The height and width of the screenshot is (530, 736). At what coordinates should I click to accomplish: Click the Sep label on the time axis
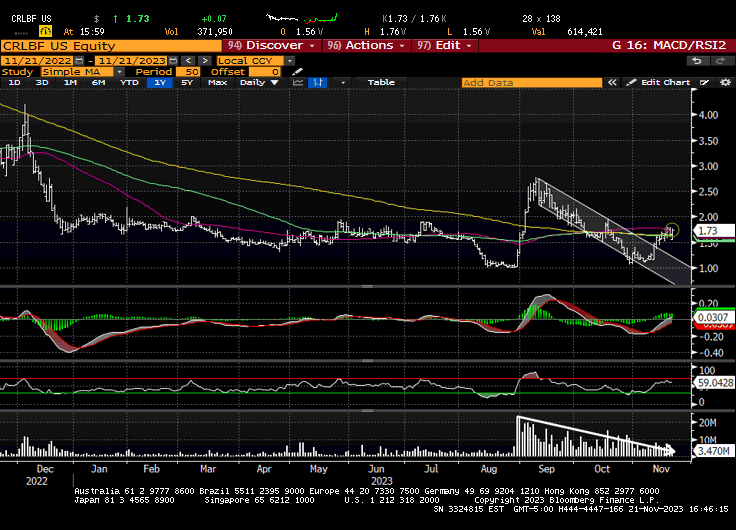[x=546, y=469]
